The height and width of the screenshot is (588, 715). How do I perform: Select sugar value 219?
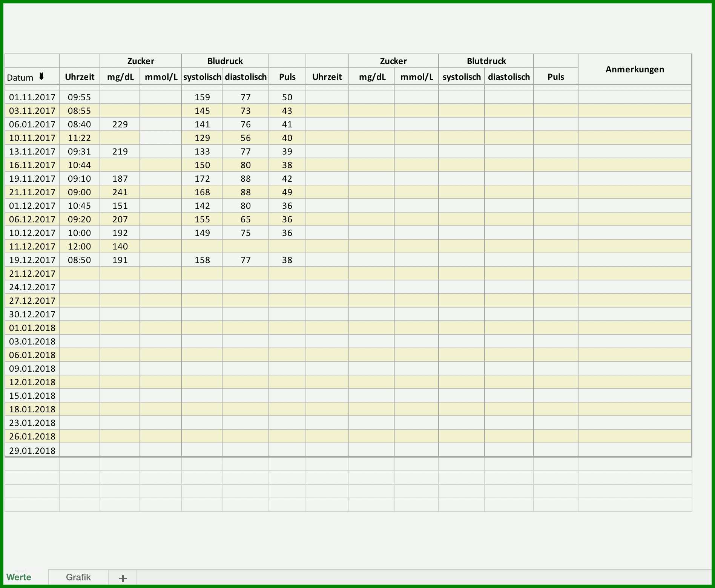point(120,152)
